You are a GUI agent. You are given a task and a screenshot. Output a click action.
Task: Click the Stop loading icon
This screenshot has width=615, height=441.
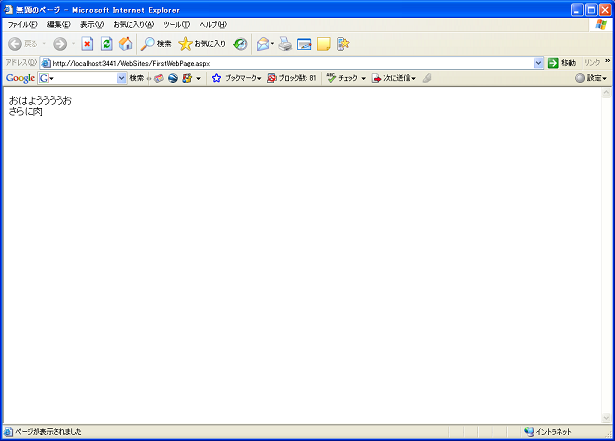87,44
